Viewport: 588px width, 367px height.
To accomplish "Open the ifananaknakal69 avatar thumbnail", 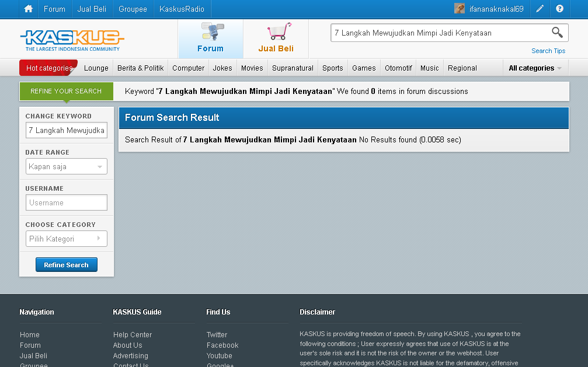I will pyautogui.click(x=460, y=9).
